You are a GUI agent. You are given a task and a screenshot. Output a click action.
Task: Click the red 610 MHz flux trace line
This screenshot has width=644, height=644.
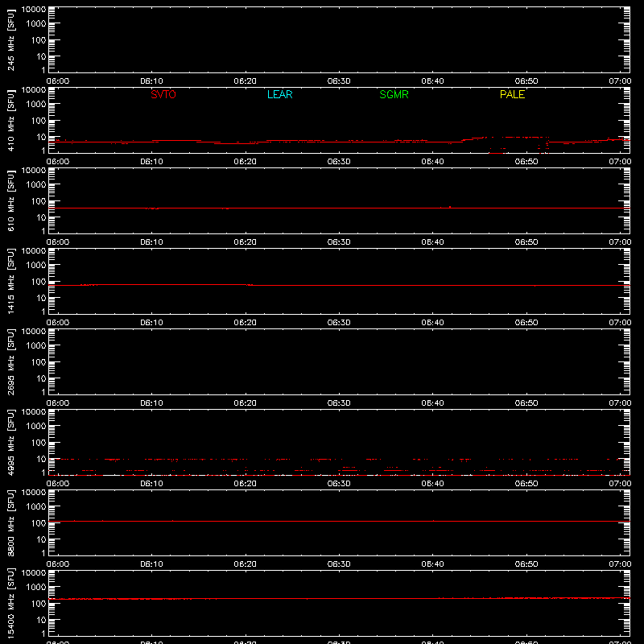click(339, 208)
